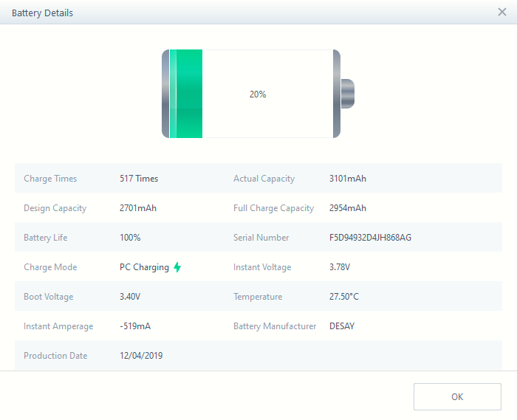Click the 3.78V instant voltage value
Viewport: 517px width, 420px height.
click(x=340, y=267)
